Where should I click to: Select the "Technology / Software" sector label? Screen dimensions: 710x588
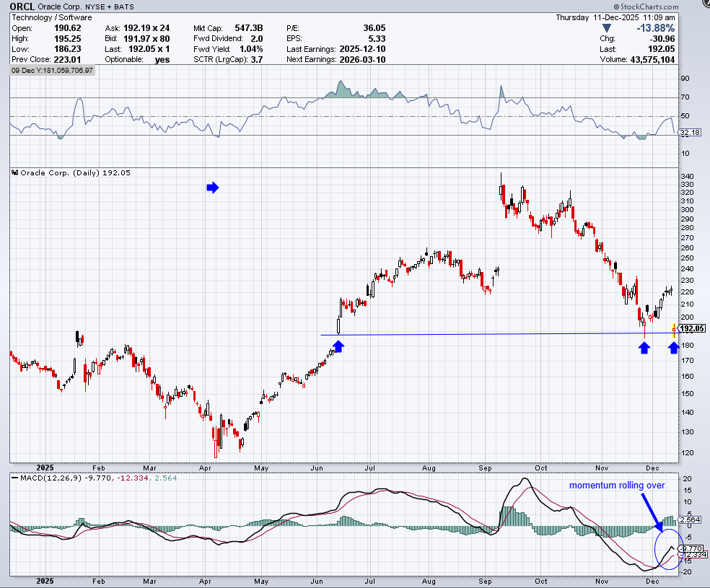point(52,17)
